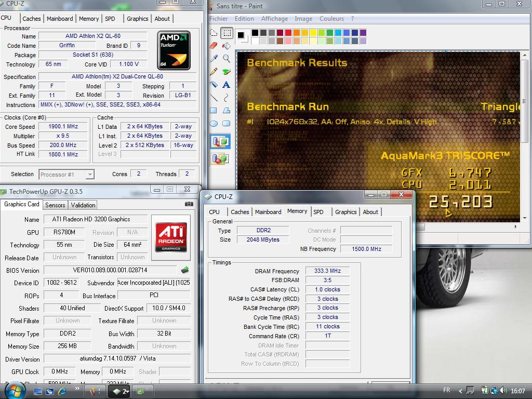Click the Core Speed value 1900.1 MHz

(x=63, y=127)
